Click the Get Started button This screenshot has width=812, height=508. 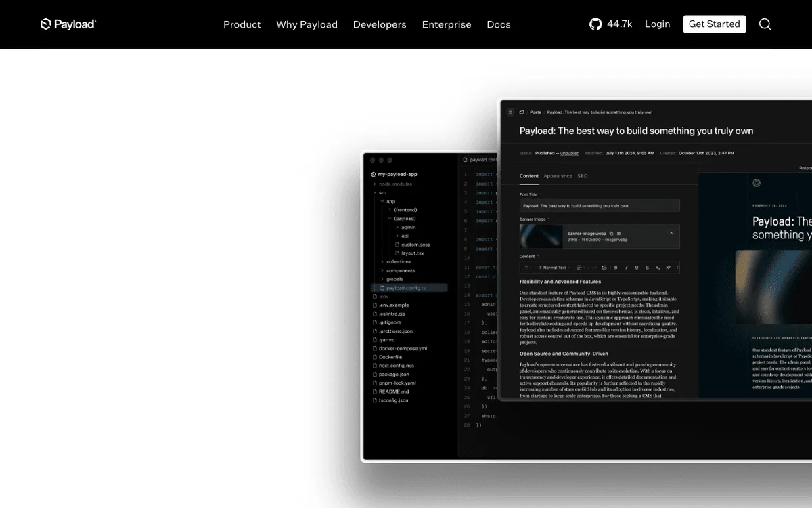click(715, 24)
